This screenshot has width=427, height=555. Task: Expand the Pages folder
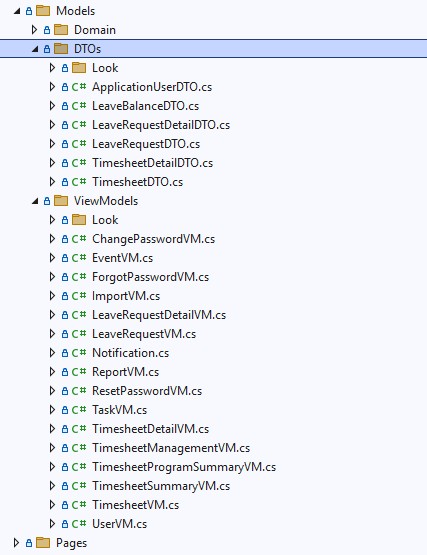click(16, 543)
